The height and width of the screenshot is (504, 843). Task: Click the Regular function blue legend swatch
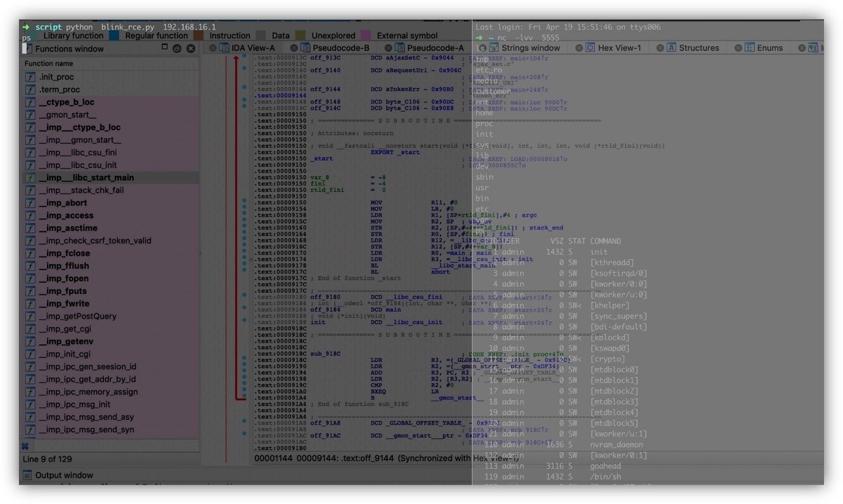click(114, 36)
